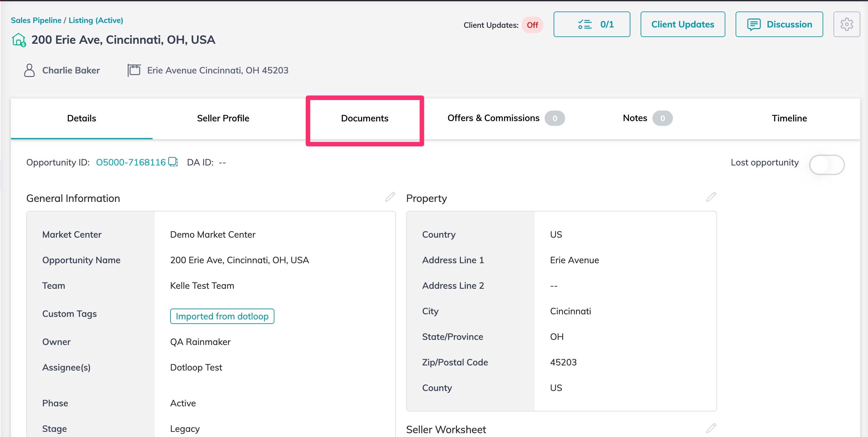
Task: Click the Seller Worksheet edit pencil icon
Action: tap(711, 428)
